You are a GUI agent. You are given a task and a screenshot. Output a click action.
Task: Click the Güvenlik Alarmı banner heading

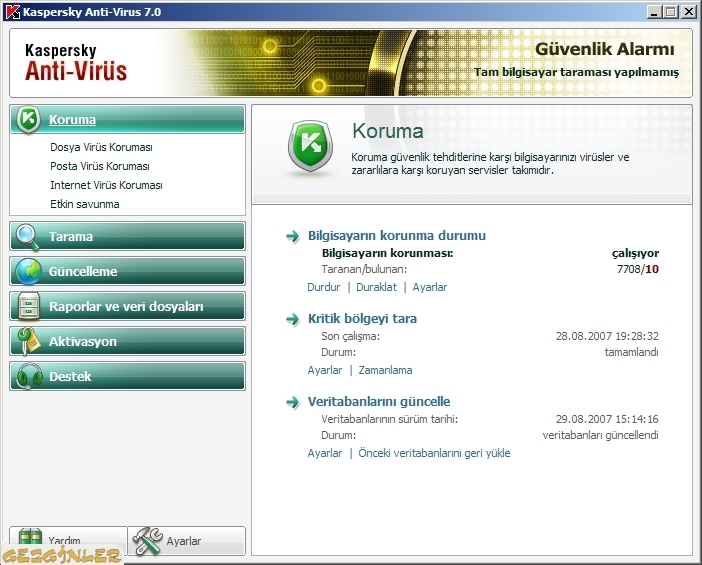604,49
